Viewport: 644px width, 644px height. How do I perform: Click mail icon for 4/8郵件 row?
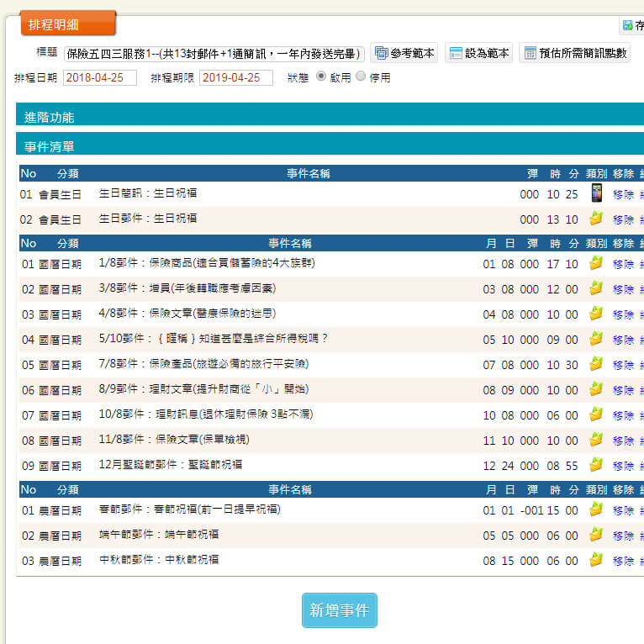coord(596,314)
